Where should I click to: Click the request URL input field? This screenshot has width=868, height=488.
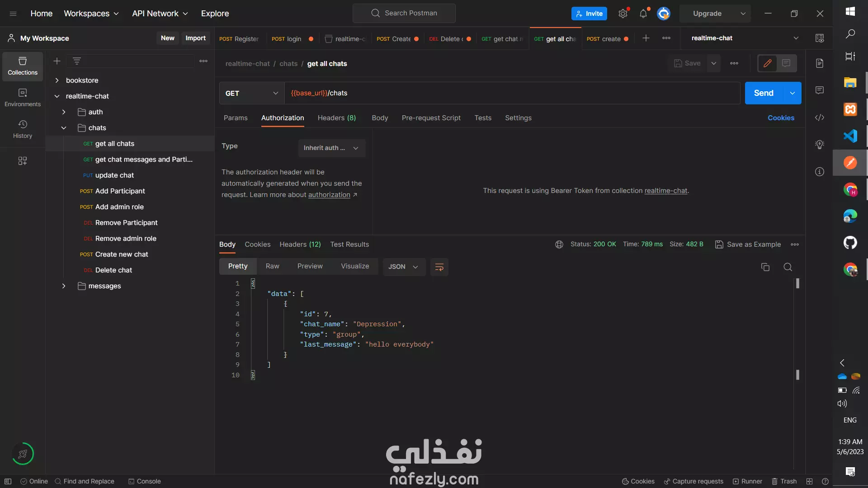[512, 94]
